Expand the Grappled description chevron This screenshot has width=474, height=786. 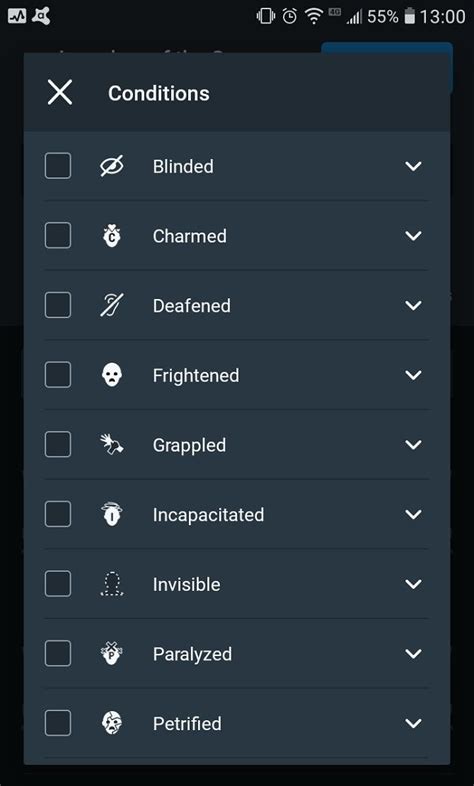click(x=413, y=445)
